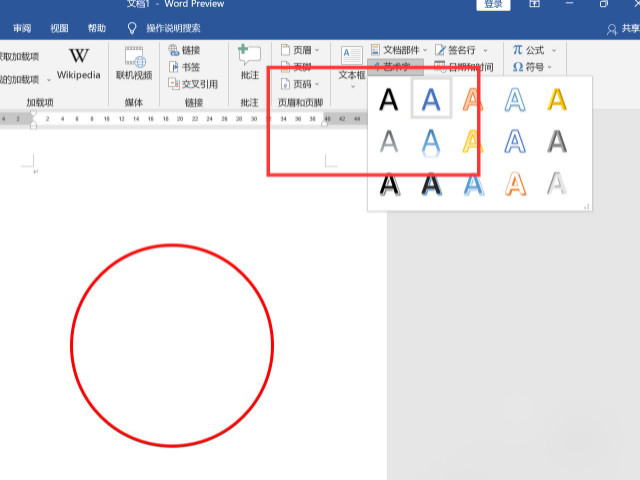The width and height of the screenshot is (640, 480).
Task: Choose the light blue outline WordArt, first row
Action: (515, 100)
